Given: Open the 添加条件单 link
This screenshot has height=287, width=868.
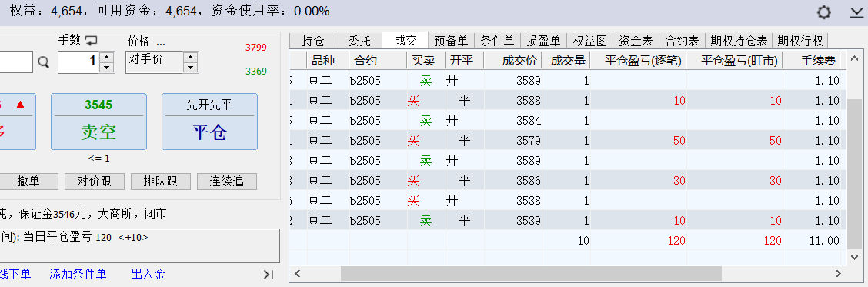Looking at the screenshot, I should [78, 274].
